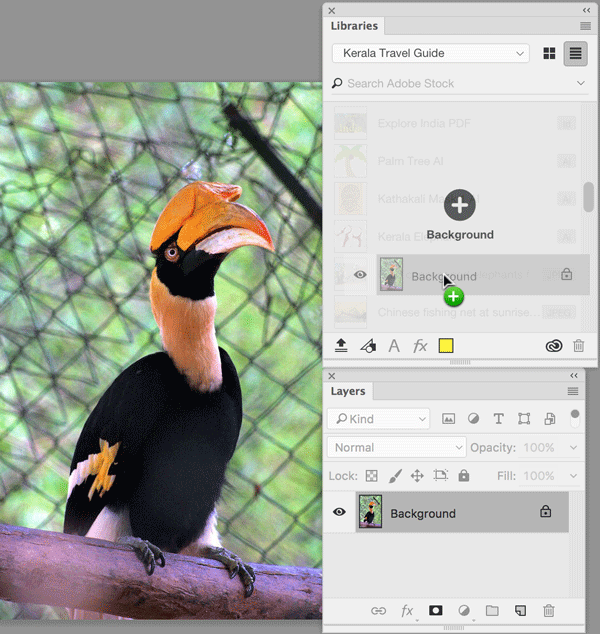This screenshot has height=634, width=600.
Task: Add content from document upload icon
Action: pyautogui.click(x=341, y=346)
